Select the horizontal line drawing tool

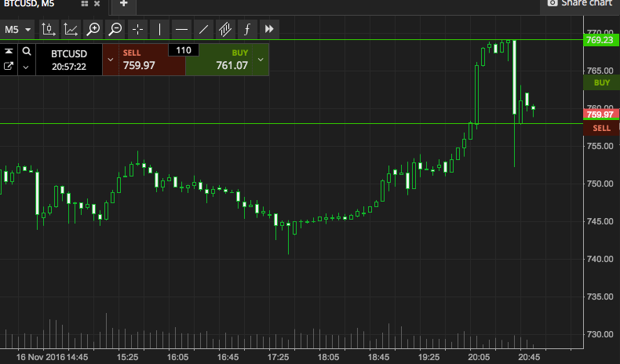(x=181, y=30)
